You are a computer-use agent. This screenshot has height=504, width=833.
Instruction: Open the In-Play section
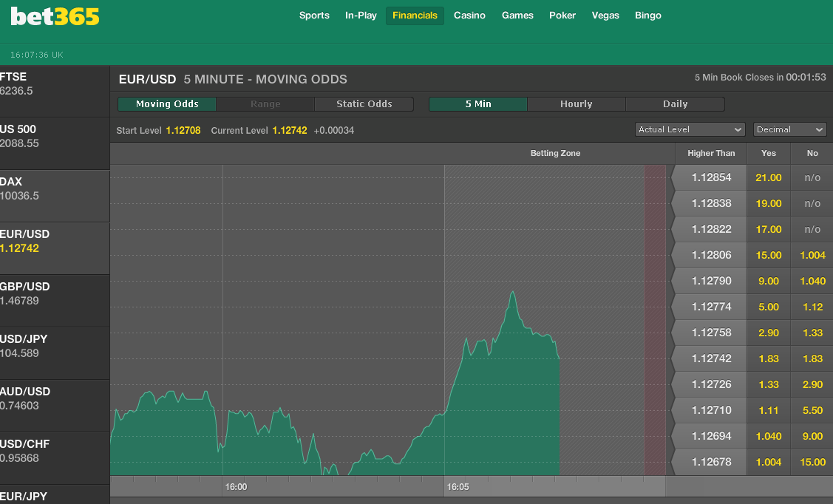(361, 16)
